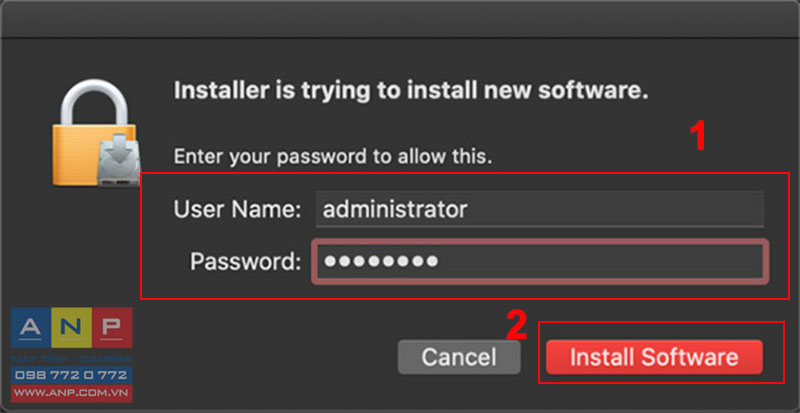Screen dimensions: 800x413
Task: Click the empty dialog title bar
Action: 400,19
